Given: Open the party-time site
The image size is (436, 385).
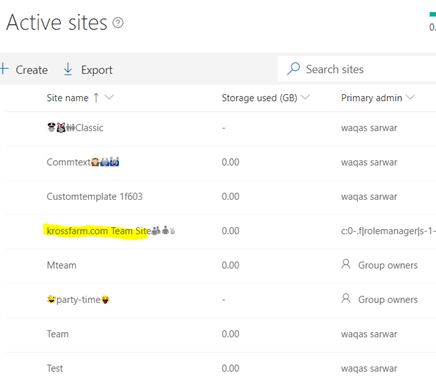Looking at the screenshot, I should [78, 300].
